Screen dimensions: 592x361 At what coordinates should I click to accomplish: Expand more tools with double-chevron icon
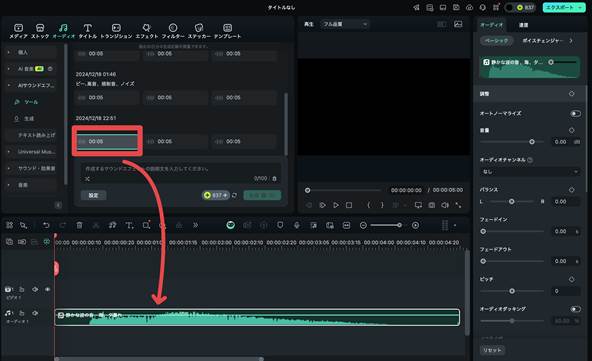tap(196, 225)
